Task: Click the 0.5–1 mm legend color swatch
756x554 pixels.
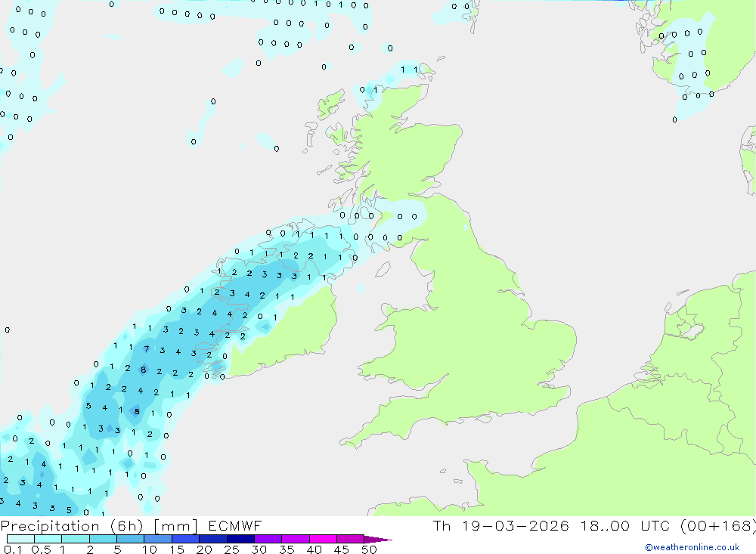Action: click(48, 539)
